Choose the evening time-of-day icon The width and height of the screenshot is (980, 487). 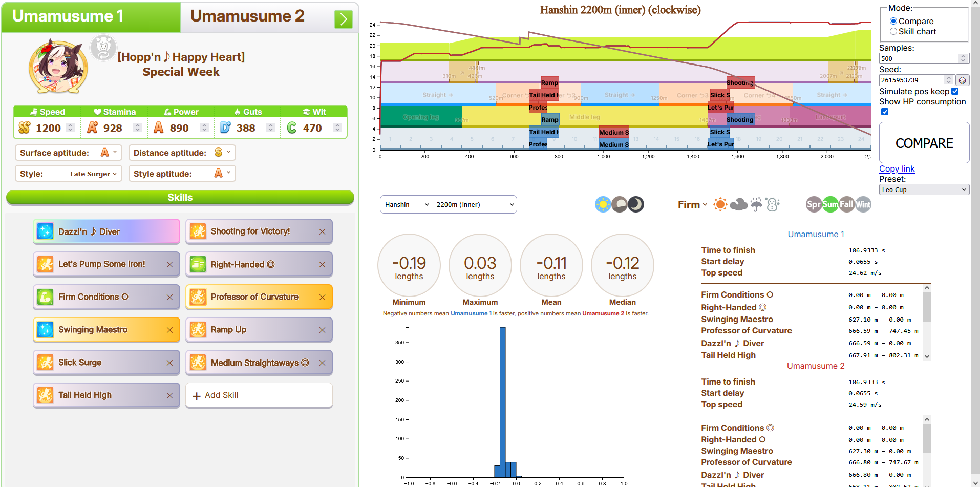[x=620, y=205]
